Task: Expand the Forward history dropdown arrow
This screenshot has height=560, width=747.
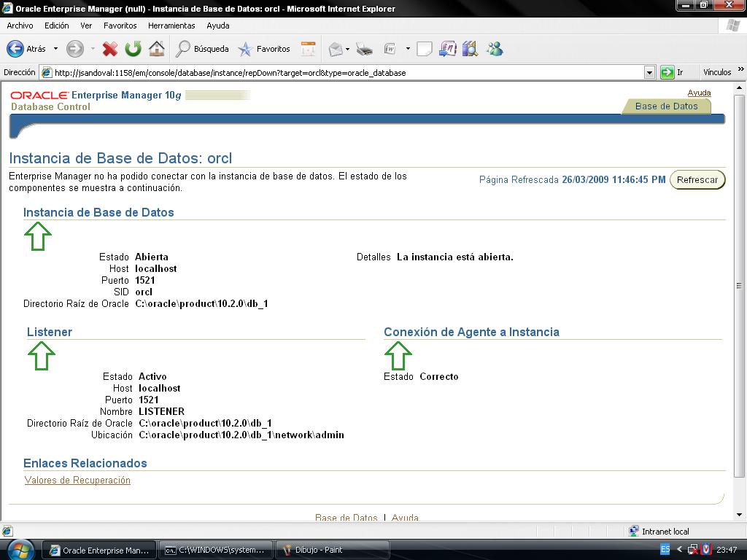Action: point(93,49)
